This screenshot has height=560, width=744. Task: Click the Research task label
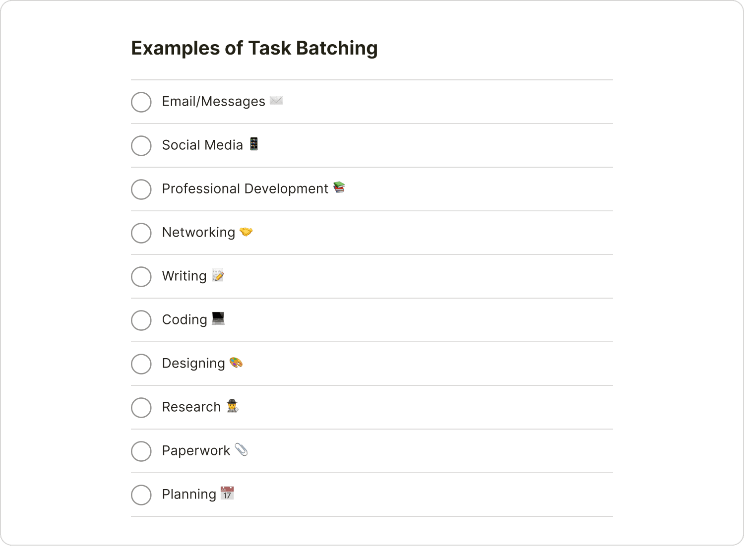pyautogui.click(x=191, y=407)
